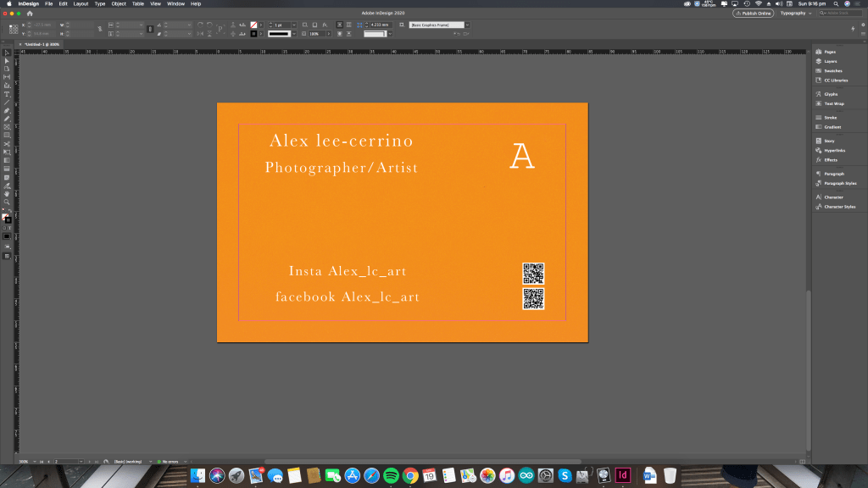Click the fill color swatch in control bar
This screenshot has width=868, height=488.
(253, 25)
